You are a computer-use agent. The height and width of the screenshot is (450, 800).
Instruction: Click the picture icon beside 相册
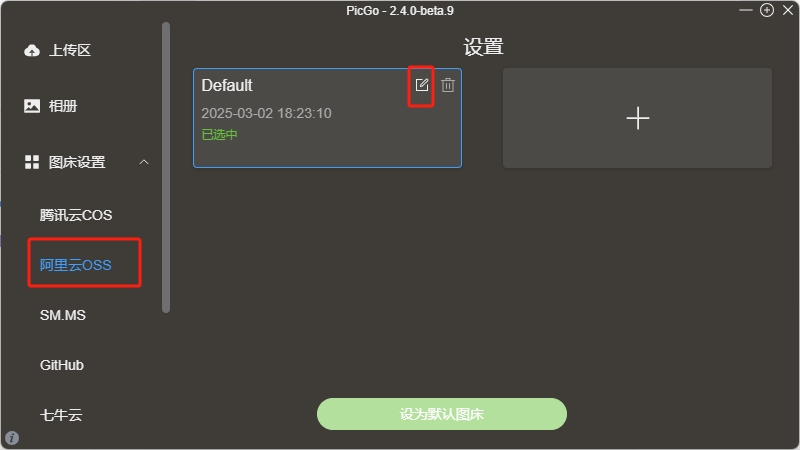[32, 106]
